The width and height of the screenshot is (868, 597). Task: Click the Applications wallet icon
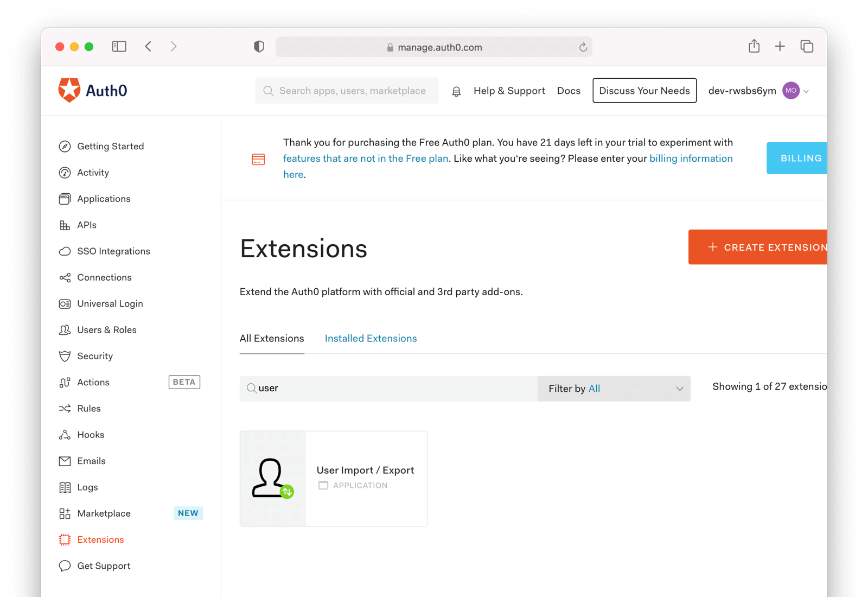[65, 199]
